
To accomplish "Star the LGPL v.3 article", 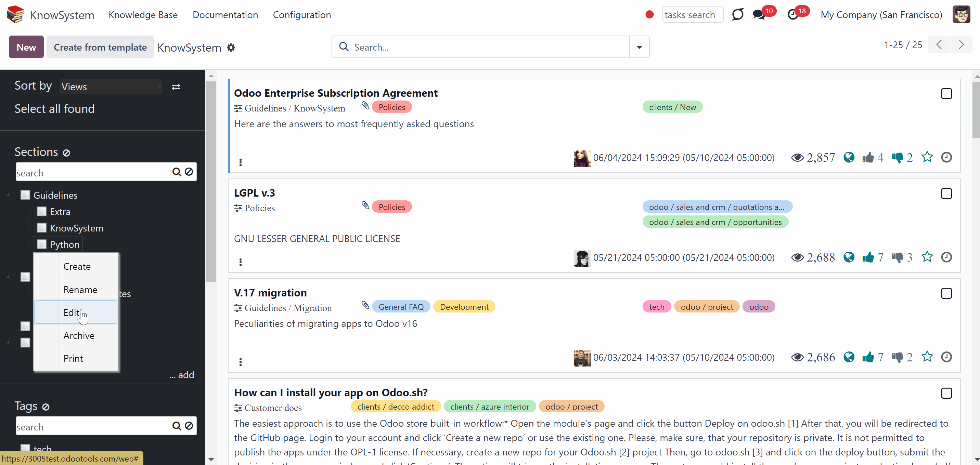I will coord(927,257).
